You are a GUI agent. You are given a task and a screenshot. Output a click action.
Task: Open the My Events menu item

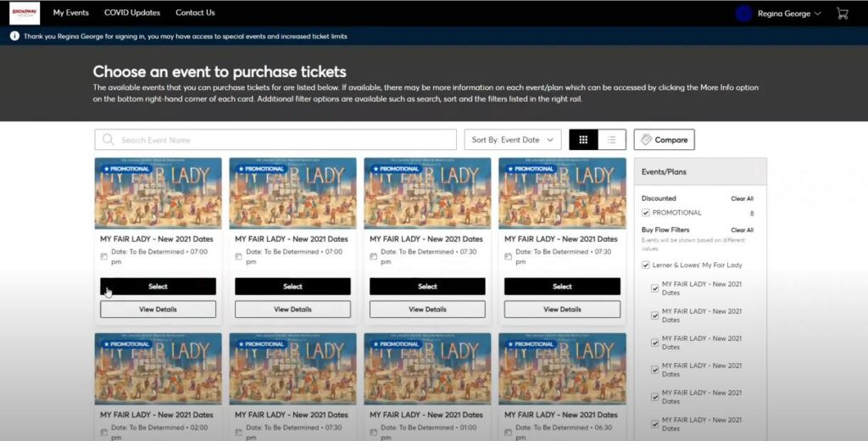[x=71, y=12]
